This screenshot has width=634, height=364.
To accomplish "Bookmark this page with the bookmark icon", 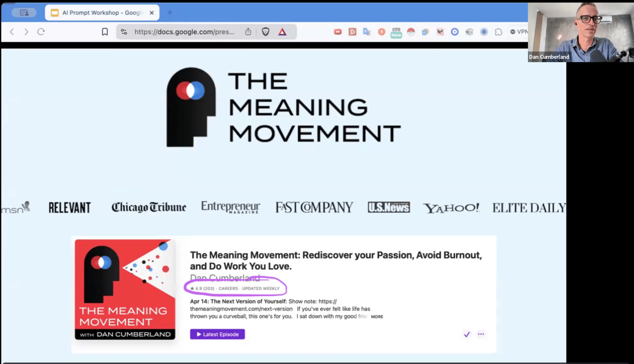I will click(105, 32).
